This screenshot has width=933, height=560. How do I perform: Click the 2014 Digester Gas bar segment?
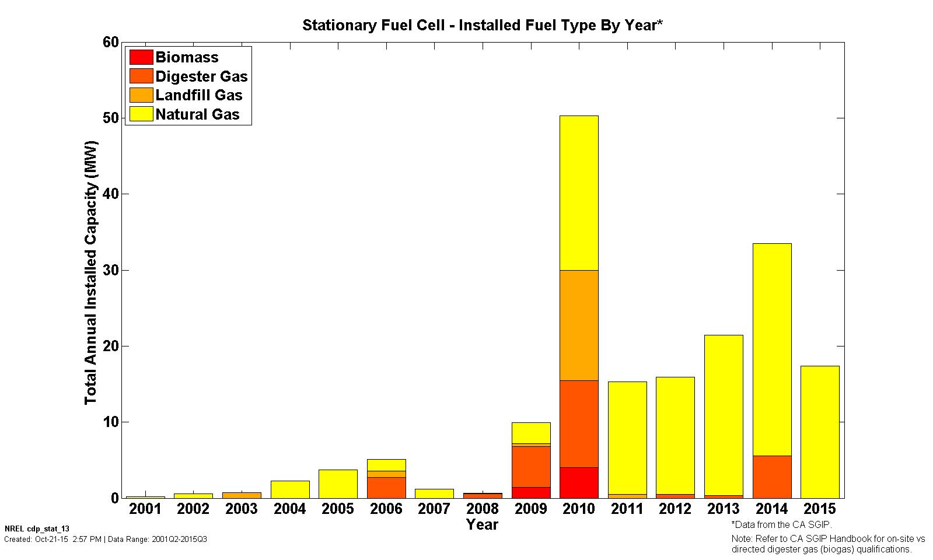point(772,477)
